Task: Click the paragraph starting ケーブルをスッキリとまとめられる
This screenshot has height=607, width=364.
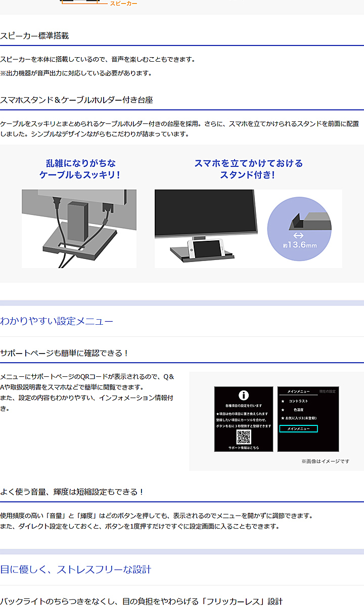Action: [x=179, y=129]
